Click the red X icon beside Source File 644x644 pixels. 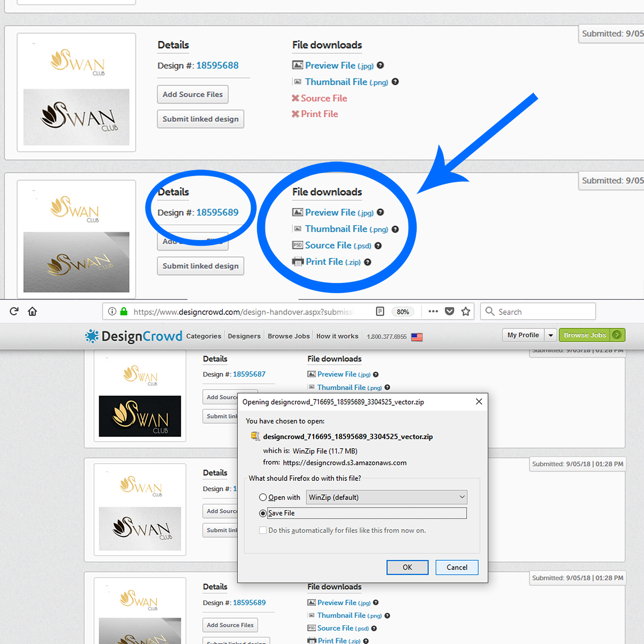[295, 98]
